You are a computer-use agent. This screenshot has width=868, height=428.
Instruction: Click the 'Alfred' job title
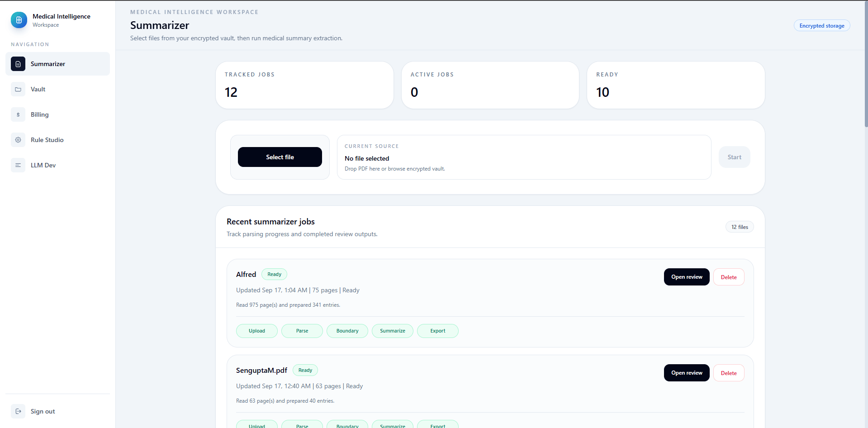tap(246, 274)
